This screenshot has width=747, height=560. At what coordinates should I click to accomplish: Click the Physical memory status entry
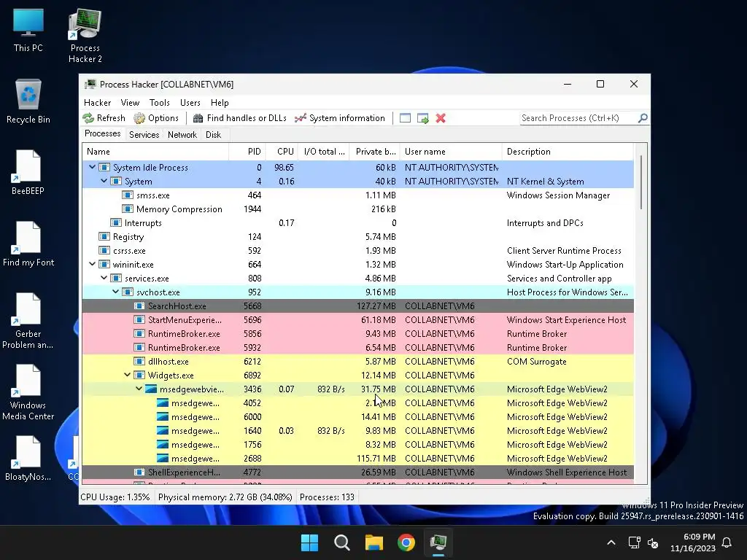(225, 497)
